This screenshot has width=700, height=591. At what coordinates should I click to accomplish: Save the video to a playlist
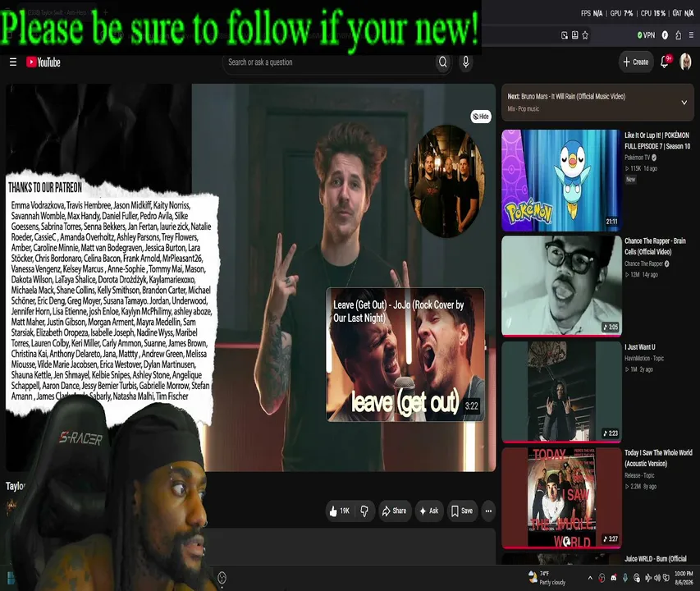point(462,511)
